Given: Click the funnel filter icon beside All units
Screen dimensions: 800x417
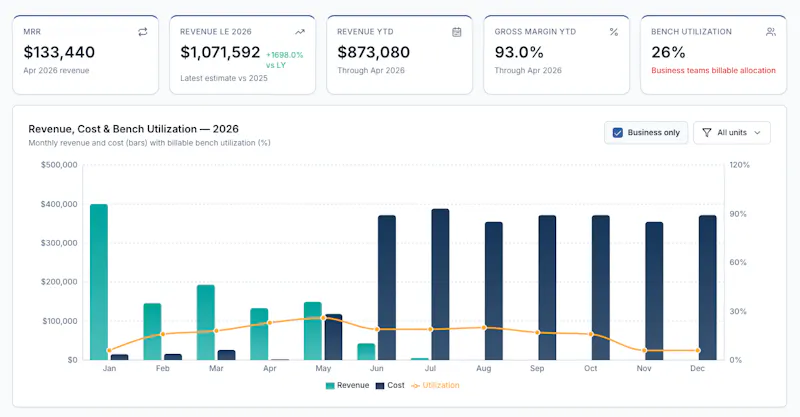Looking at the screenshot, I should 707,133.
